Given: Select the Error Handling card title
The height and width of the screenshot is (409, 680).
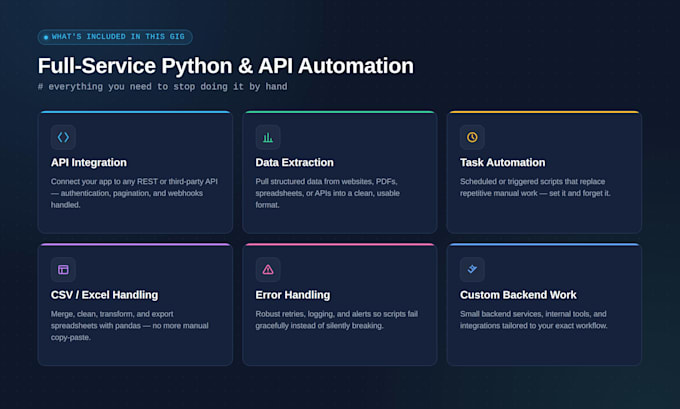Looking at the screenshot, I should point(293,295).
